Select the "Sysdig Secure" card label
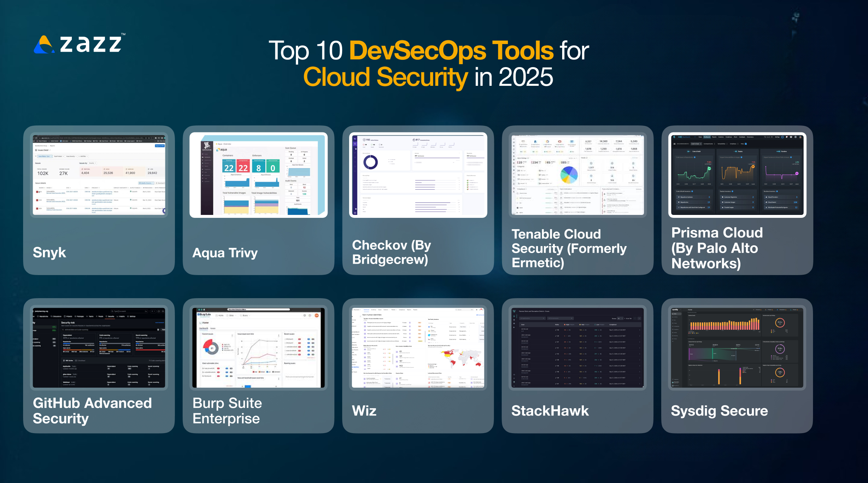 tap(719, 411)
